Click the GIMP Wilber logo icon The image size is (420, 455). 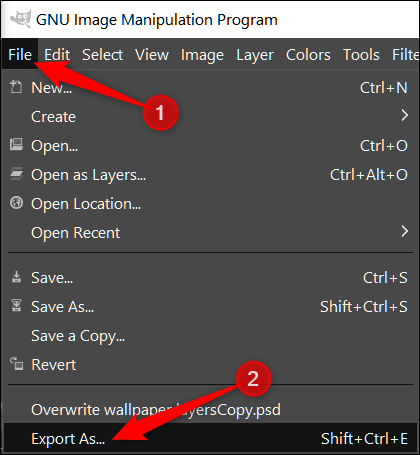(21, 19)
